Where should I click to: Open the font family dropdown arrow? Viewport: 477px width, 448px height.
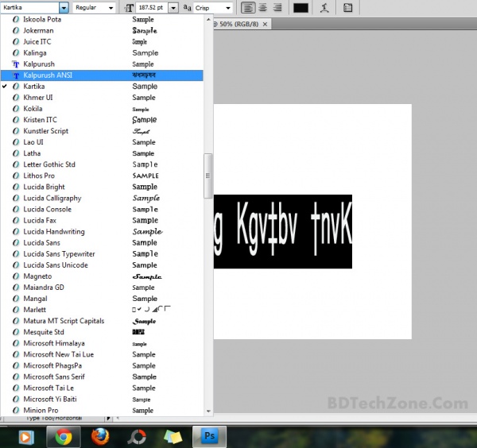pos(64,8)
